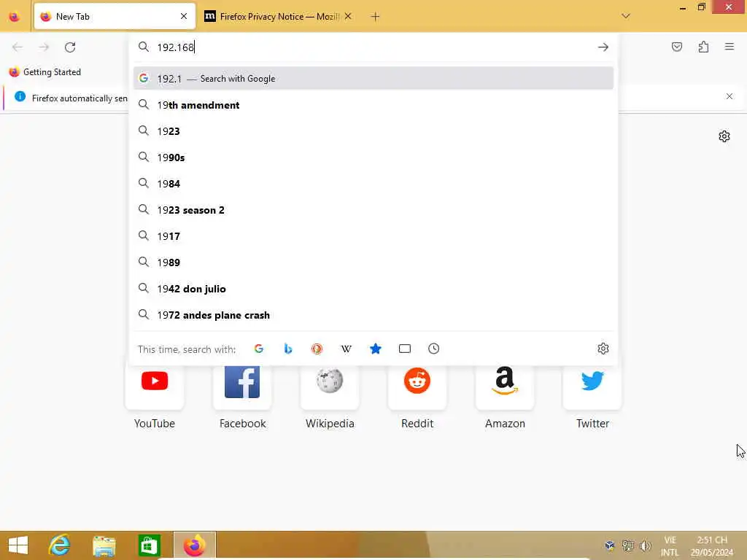Open the Getting Started bookmark
Screen dimensions: 747x560
pos(45,72)
